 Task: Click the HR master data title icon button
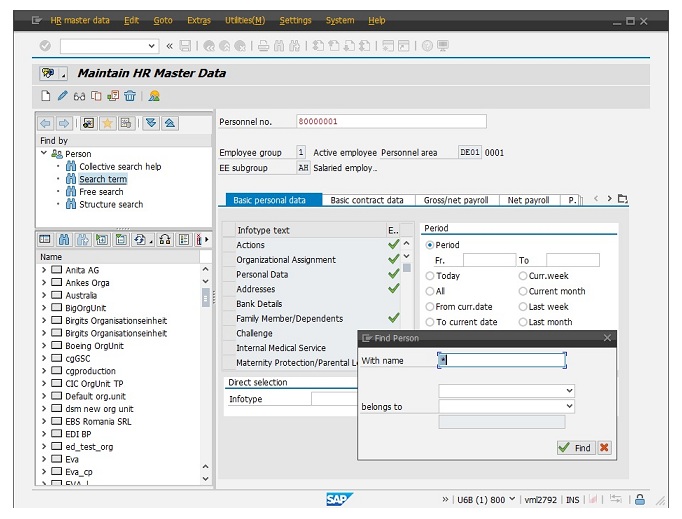point(48,73)
